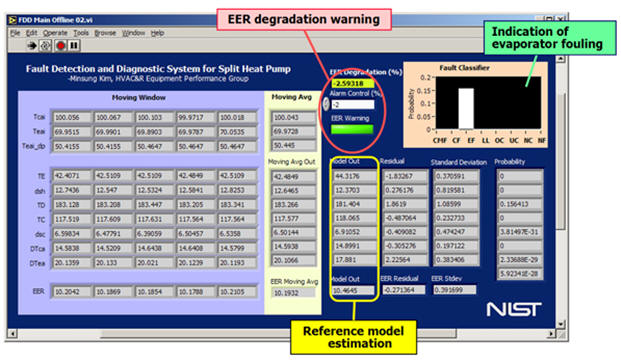Viewport: 621px width, 362px height.
Task: Click the Run arrow in the toolbar
Action: tap(32, 46)
